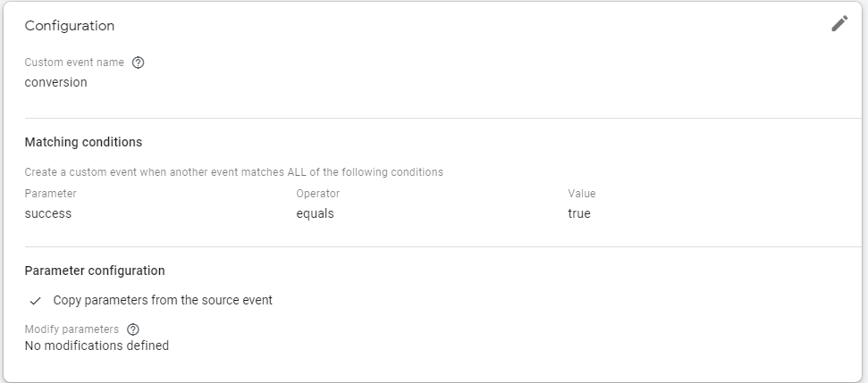
Task: Click the condition value 'true'
Action: point(579,213)
